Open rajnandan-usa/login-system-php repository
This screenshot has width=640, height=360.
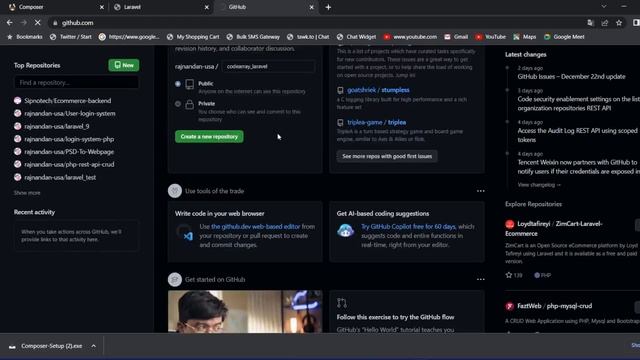pyautogui.click(x=69, y=139)
